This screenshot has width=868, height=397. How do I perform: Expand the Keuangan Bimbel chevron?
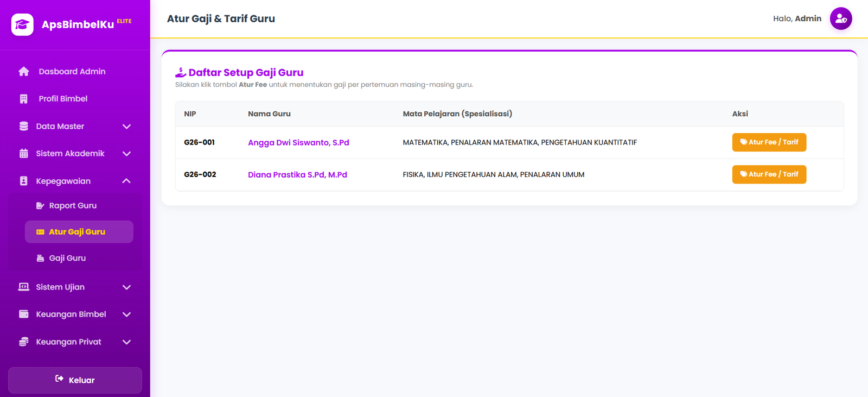127,314
